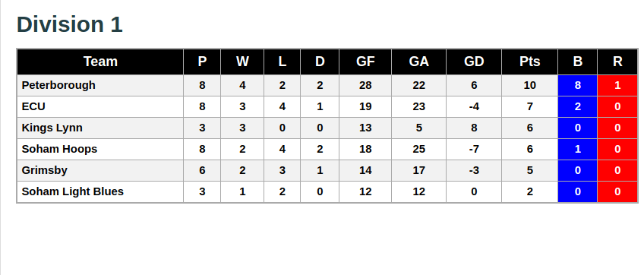This screenshot has width=644, height=275.
Task: Select Kings Lynn in the table
Action: click(x=52, y=128)
